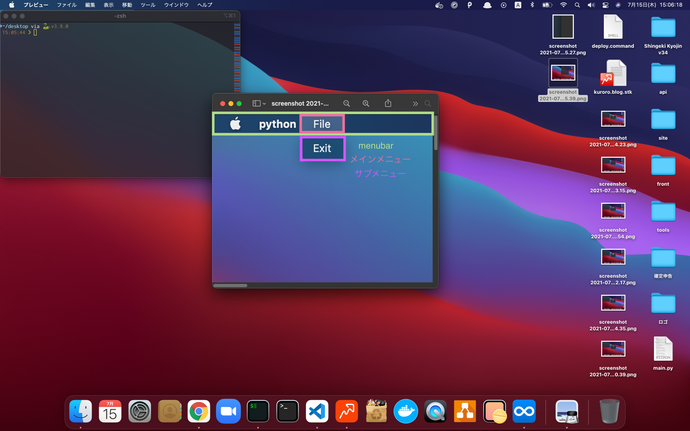Show more toolbar items via double chevron
The height and width of the screenshot is (431, 690).
click(415, 104)
